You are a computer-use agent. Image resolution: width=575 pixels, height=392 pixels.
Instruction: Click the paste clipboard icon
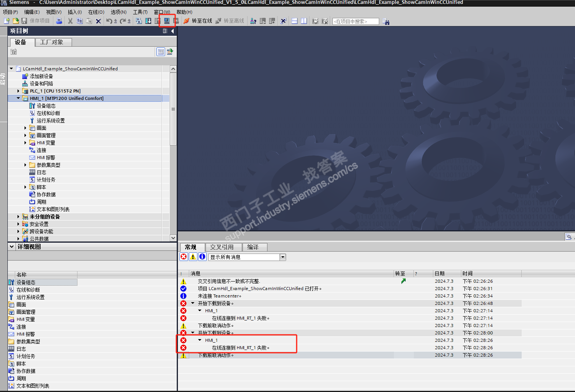click(89, 21)
